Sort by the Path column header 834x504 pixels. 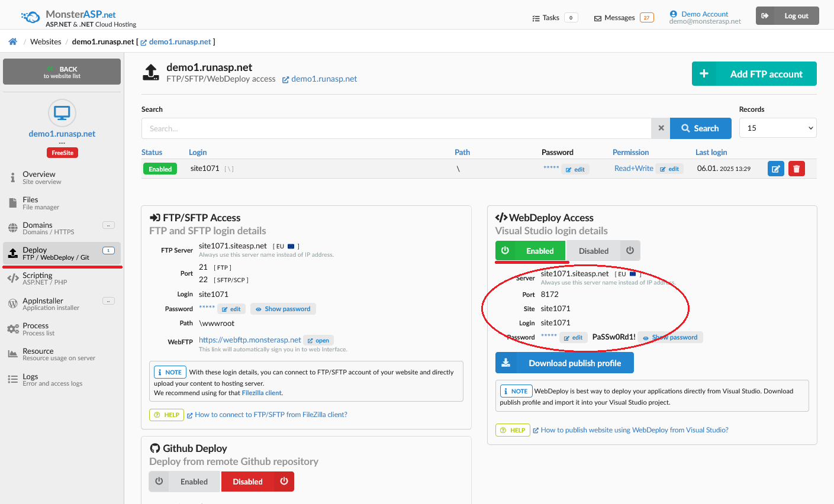(x=462, y=152)
